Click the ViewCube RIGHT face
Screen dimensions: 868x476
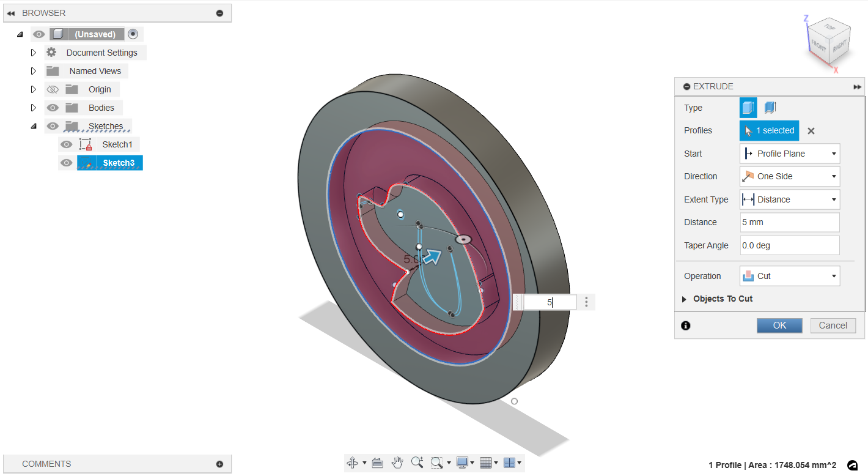pyautogui.click(x=839, y=45)
